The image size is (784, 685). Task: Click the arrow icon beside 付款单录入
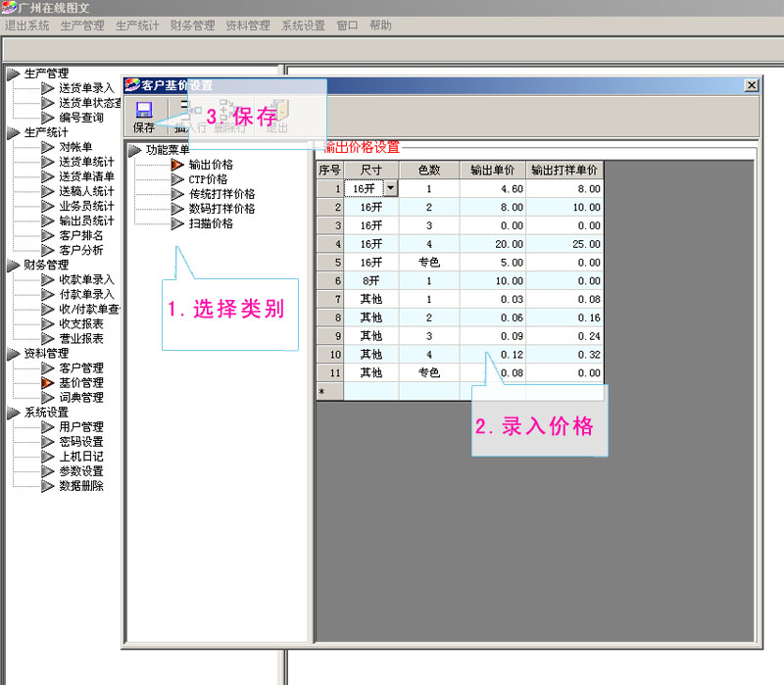[48, 295]
